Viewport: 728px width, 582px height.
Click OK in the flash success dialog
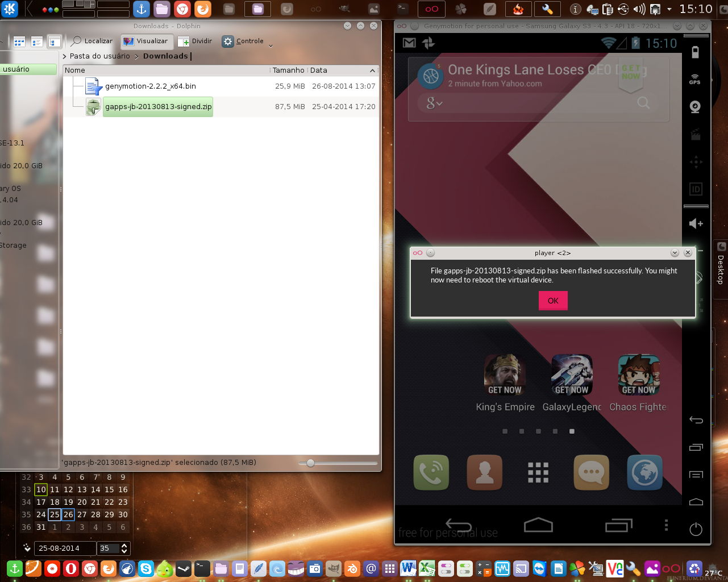552,301
